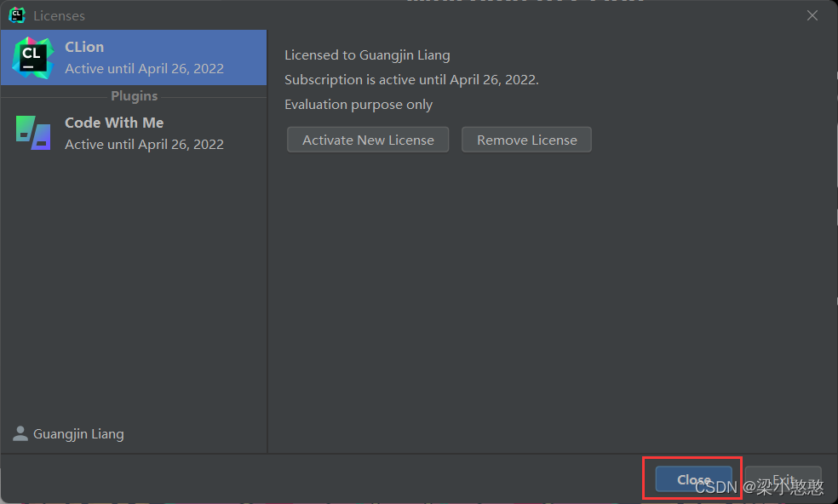Click the CLion logo in the product list
This screenshot has width=838, height=504.
32,58
